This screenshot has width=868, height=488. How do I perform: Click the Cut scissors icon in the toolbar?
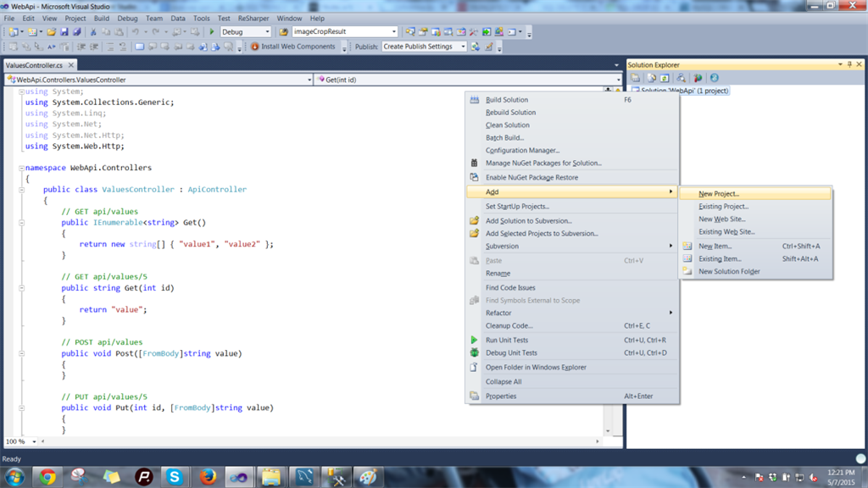pyautogui.click(x=93, y=32)
